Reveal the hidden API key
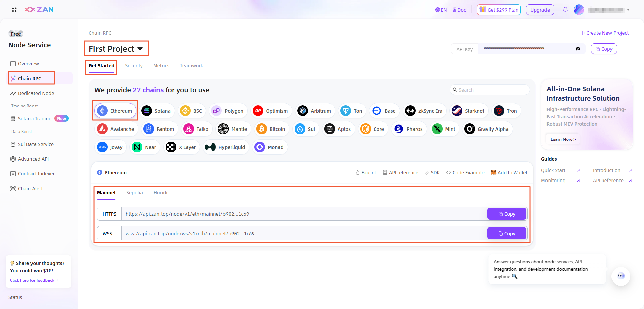 point(578,49)
